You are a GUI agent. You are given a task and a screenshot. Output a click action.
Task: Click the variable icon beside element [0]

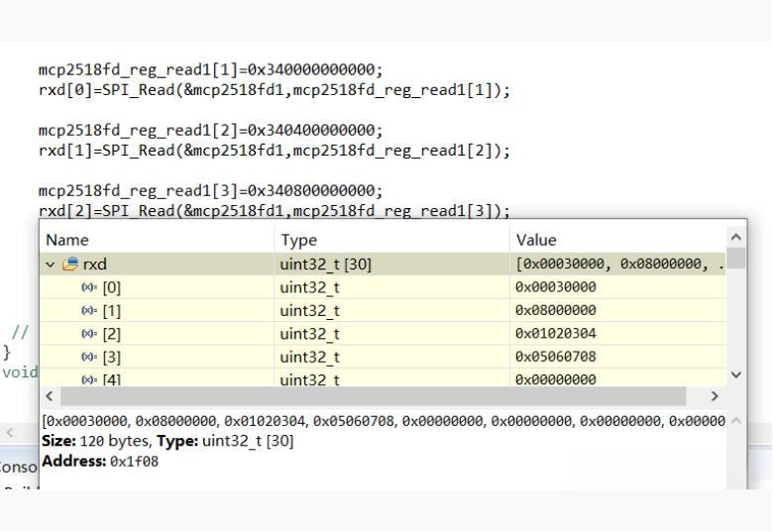point(87,287)
